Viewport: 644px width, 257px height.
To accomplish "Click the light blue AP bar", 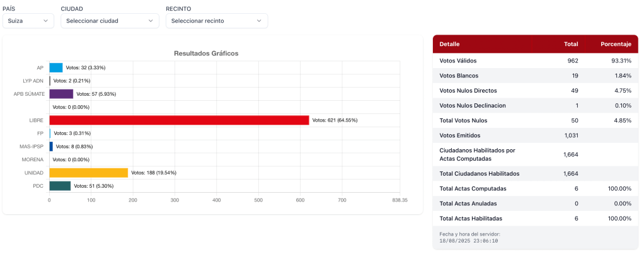I will tap(56, 67).
